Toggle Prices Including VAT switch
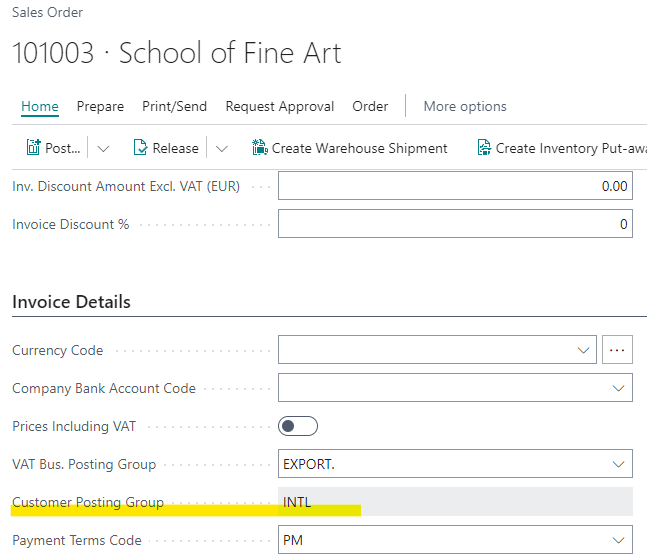Screen dimensions: 647x556 tap(298, 426)
